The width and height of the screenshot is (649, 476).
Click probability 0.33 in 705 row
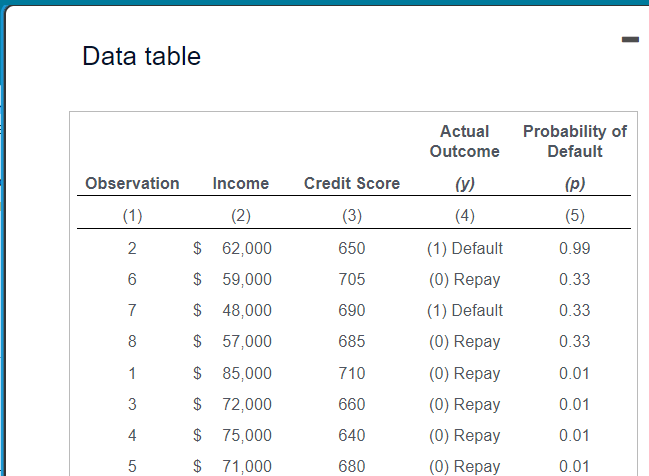(x=574, y=279)
